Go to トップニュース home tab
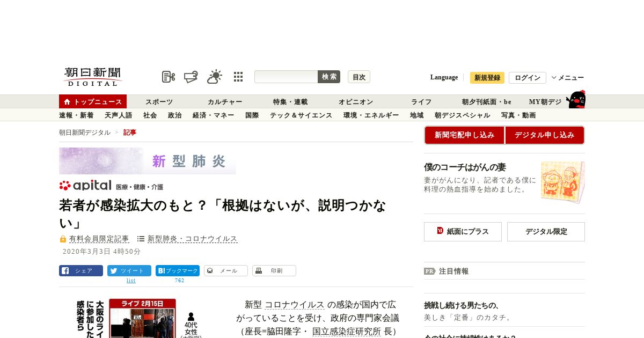The image size is (644, 338). tap(93, 101)
